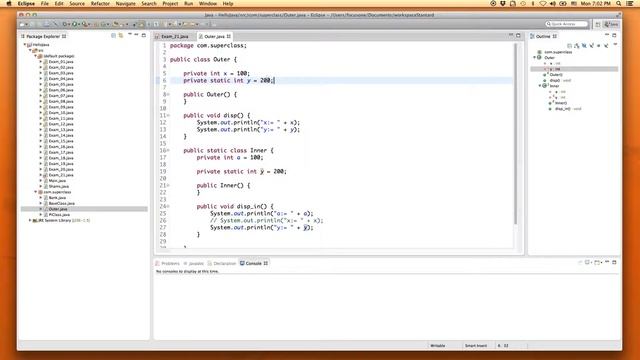Select Main.java in Package Explorer
Screen dimensions: 640x360
[57, 180]
